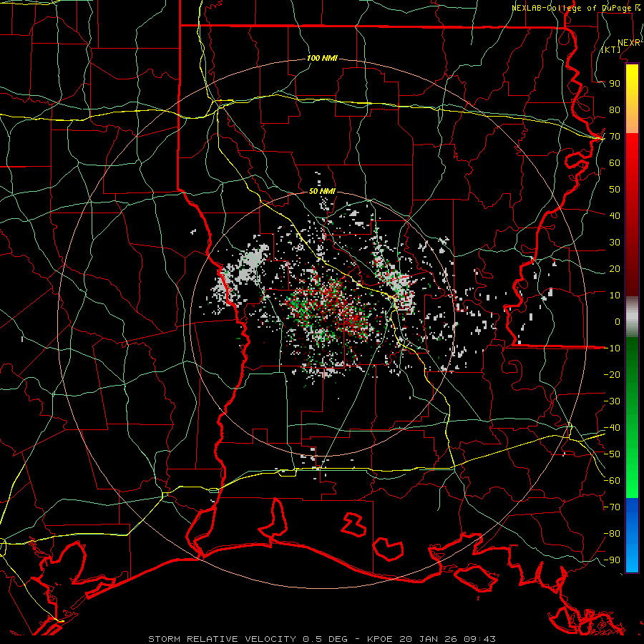Click the -50 value on velocity scale

612,454
